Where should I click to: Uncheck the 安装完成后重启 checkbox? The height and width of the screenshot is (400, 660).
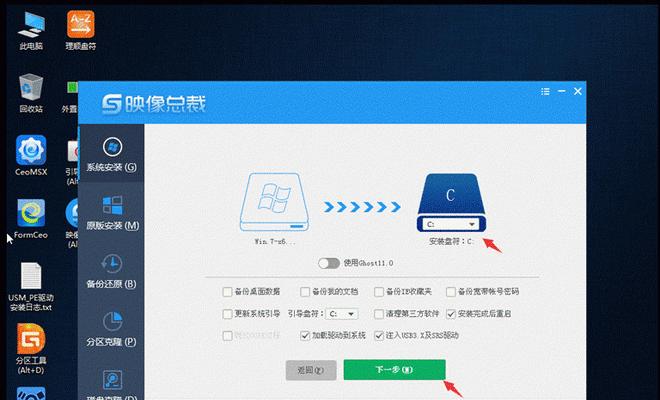(451, 314)
